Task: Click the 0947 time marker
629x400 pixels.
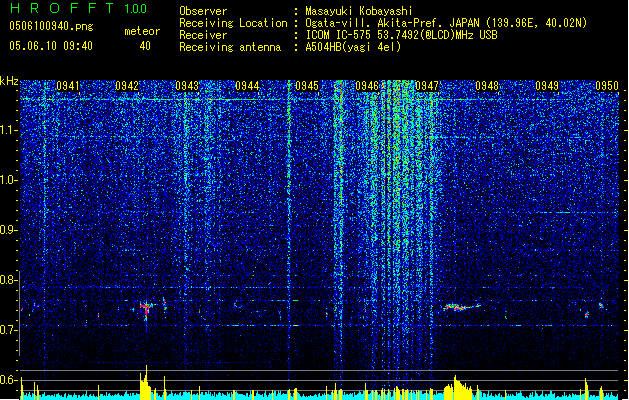Action: [x=427, y=86]
